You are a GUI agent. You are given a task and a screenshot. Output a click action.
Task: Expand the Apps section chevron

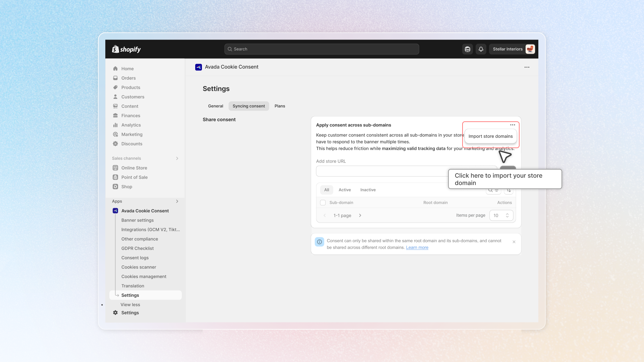177,201
